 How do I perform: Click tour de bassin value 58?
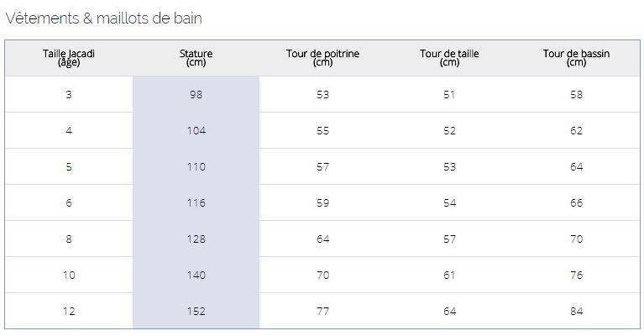click(576, 94)
